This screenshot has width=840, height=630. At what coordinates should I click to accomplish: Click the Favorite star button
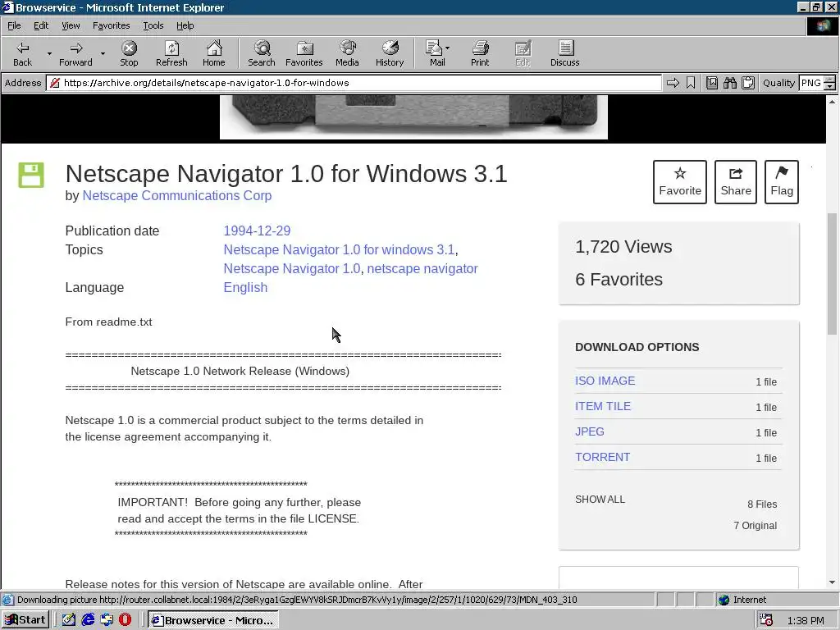click(x=680, y=182)
